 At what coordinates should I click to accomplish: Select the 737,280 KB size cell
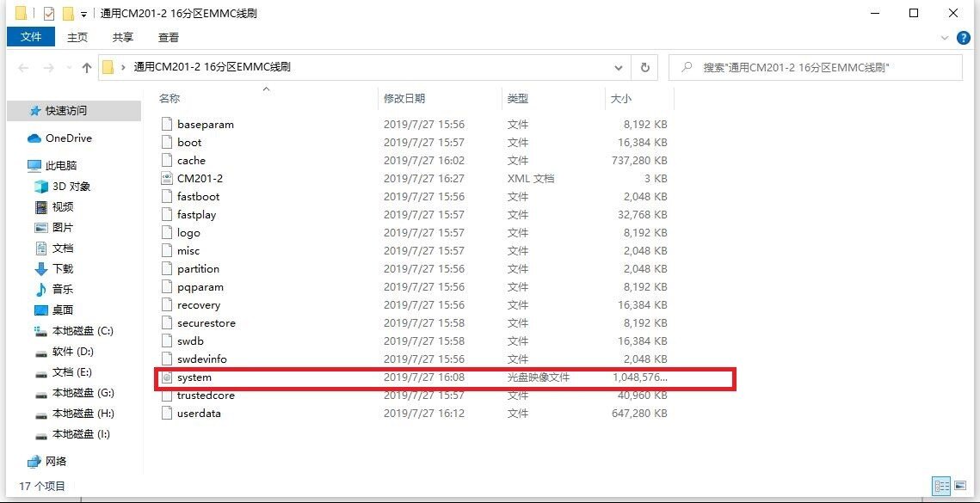click(x=639, y=160)
